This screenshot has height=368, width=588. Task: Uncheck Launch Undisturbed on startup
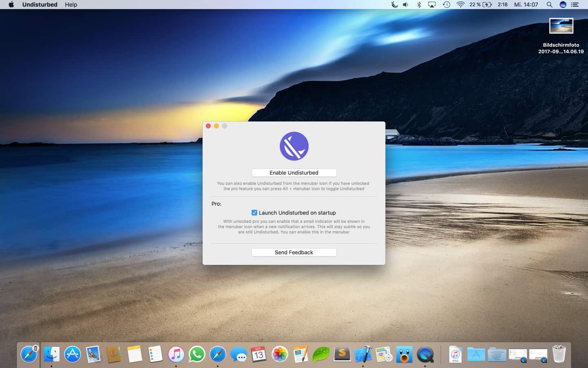pyautogui.click(x=254, y=213)
